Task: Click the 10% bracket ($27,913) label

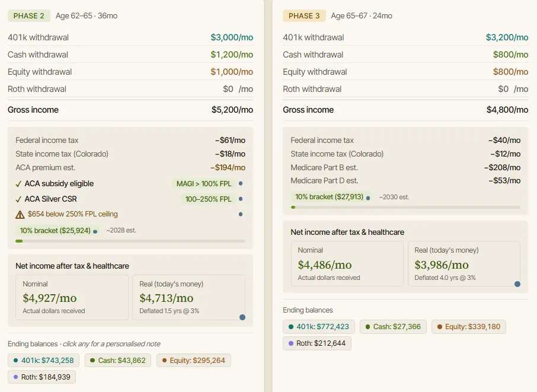Action: click(329, 197)
